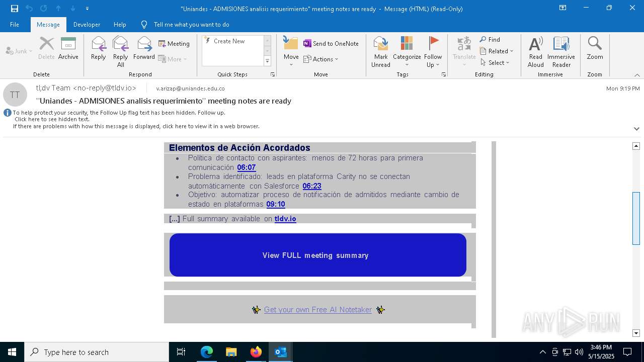Open File Explorer from taskbar
This screenshot has height=362, width=644.
click(x=231, y=352)
